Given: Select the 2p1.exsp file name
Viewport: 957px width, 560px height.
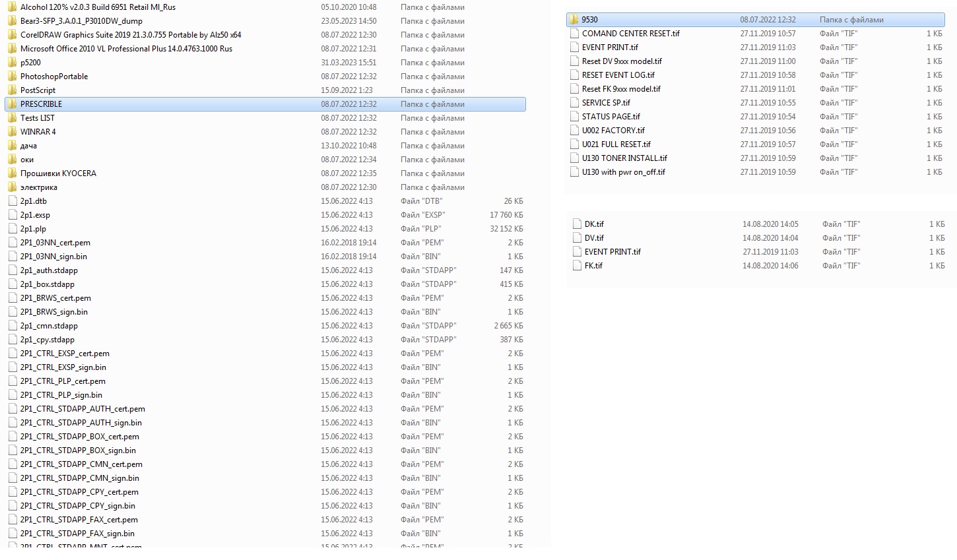Looking at the screenshot, I should click(35, 215).
